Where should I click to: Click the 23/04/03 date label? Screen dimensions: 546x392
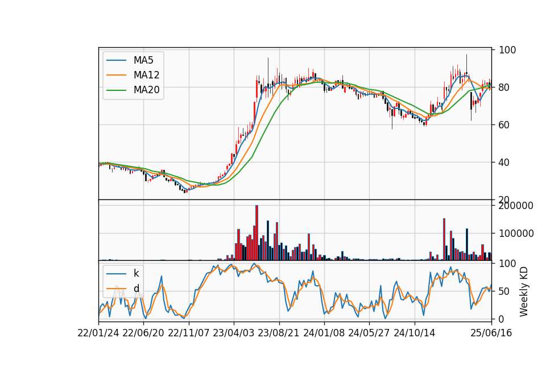tap(234, 333)
